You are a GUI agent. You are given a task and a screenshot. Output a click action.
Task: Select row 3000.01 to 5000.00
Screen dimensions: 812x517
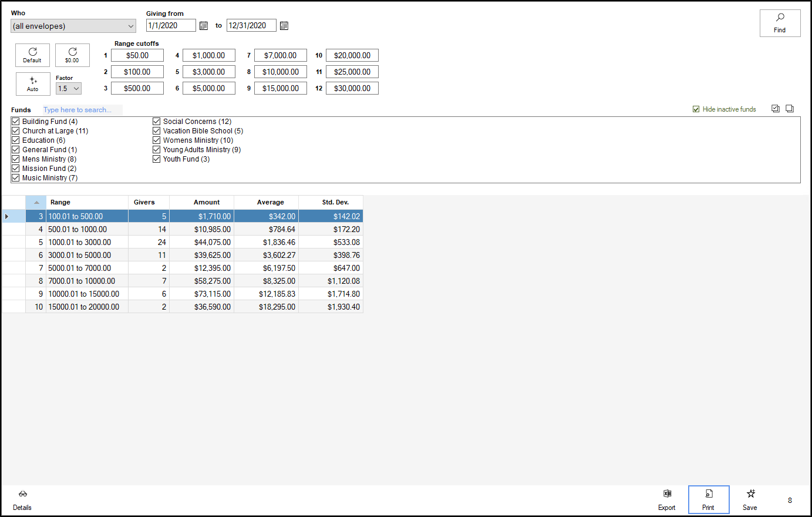click(183, 255)
